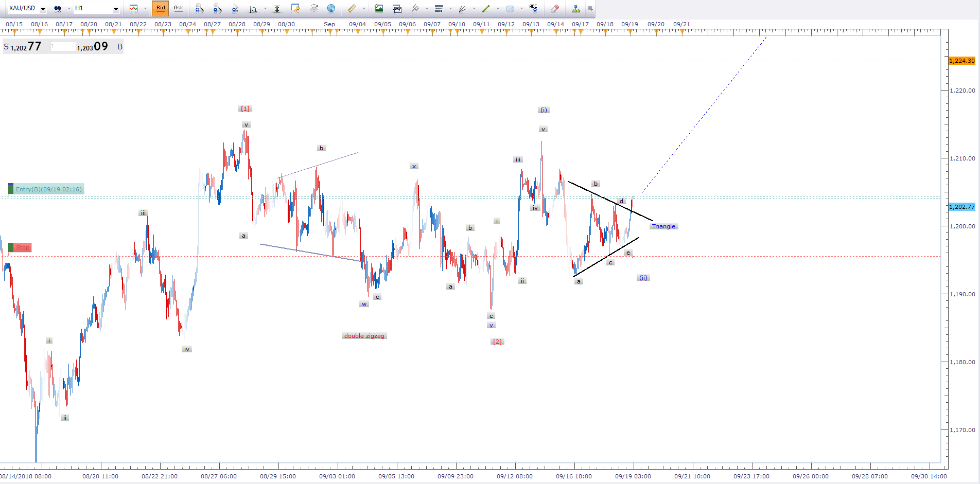The image size is (980, 484).
Task: Toggle the chart link icon with red X
Action: tap(58, 9)
